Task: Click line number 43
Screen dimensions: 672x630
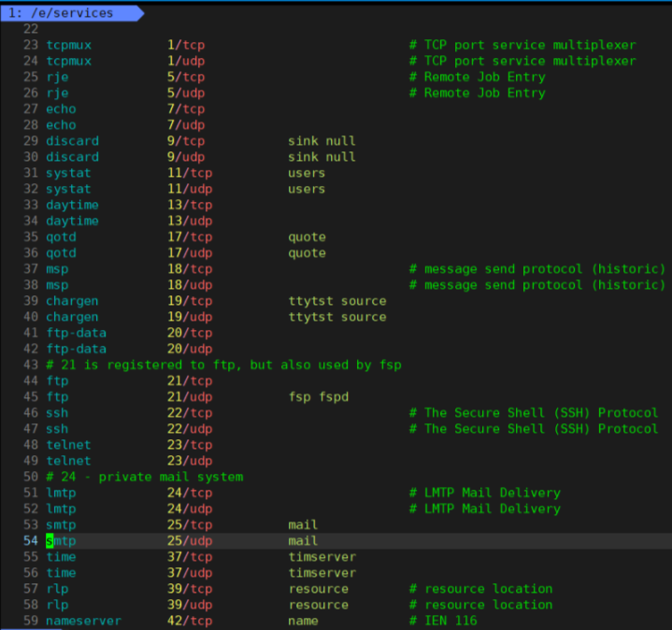Action: point(31,365)
